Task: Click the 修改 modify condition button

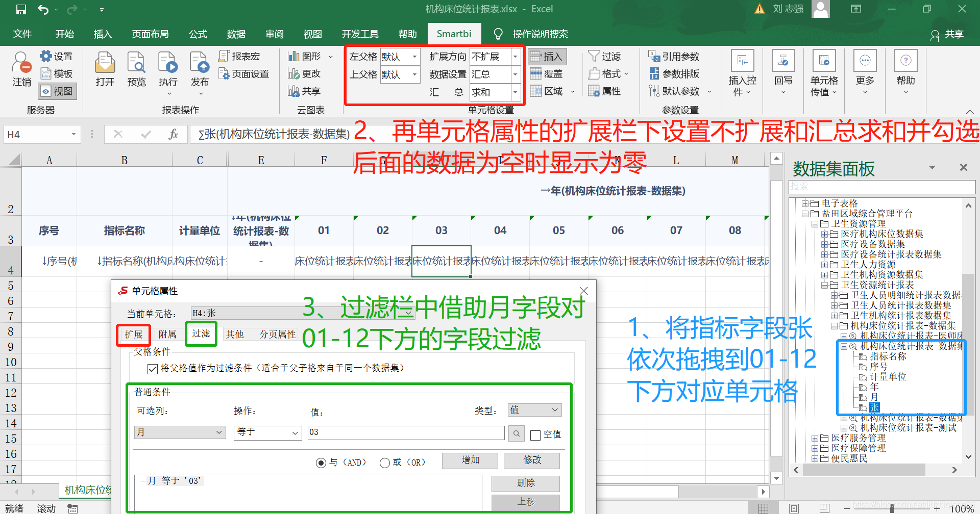Action: (532, 460)
